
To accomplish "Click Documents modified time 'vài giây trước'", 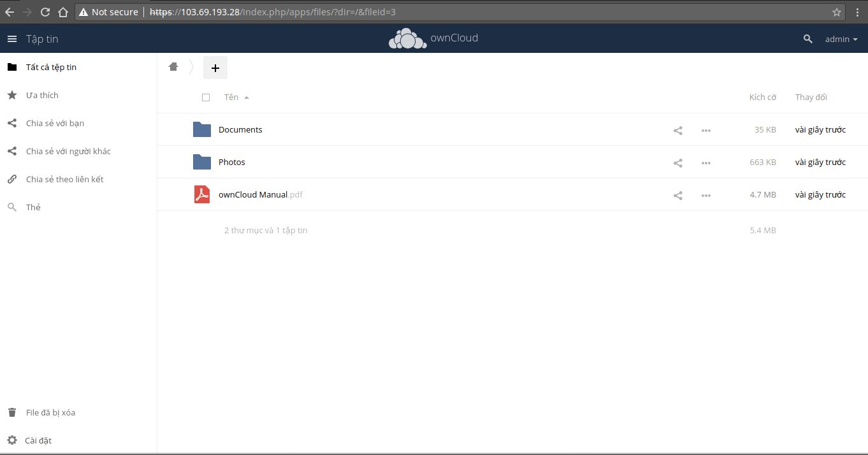I will pyautogui.click(x=820, y=129).
